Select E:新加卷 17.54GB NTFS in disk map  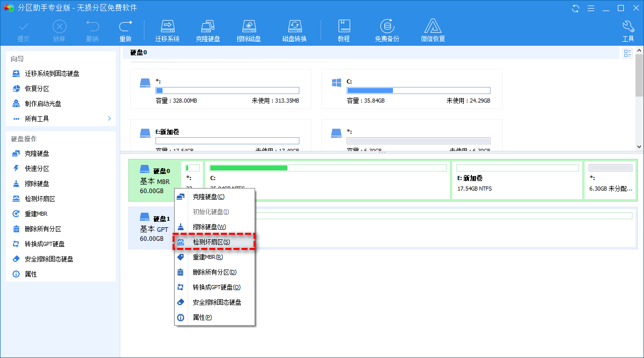(x=517, y=181)
